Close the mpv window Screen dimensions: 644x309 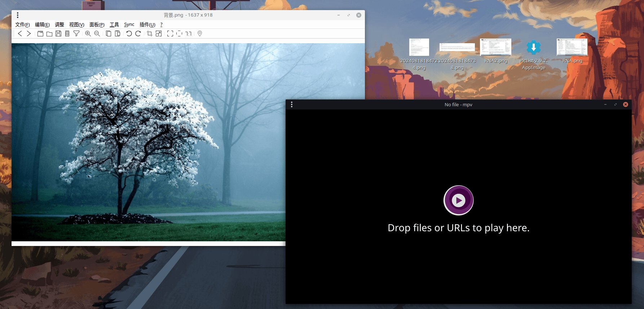pyautogui.click(x=626, y=104)
